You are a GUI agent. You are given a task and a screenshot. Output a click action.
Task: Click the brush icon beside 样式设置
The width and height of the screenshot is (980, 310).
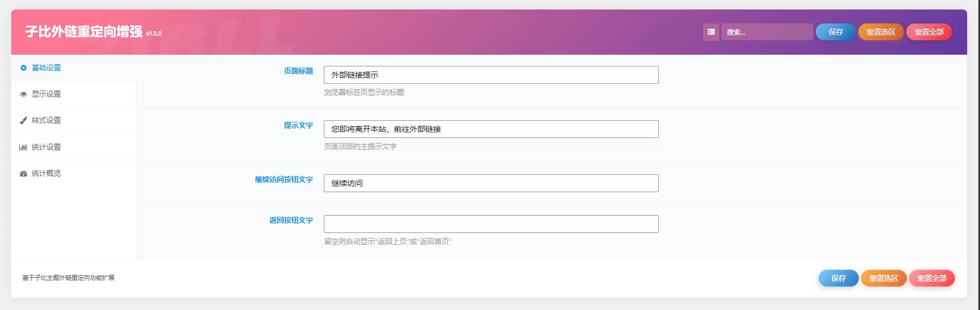pyautogui.click(x=23, y=121)
